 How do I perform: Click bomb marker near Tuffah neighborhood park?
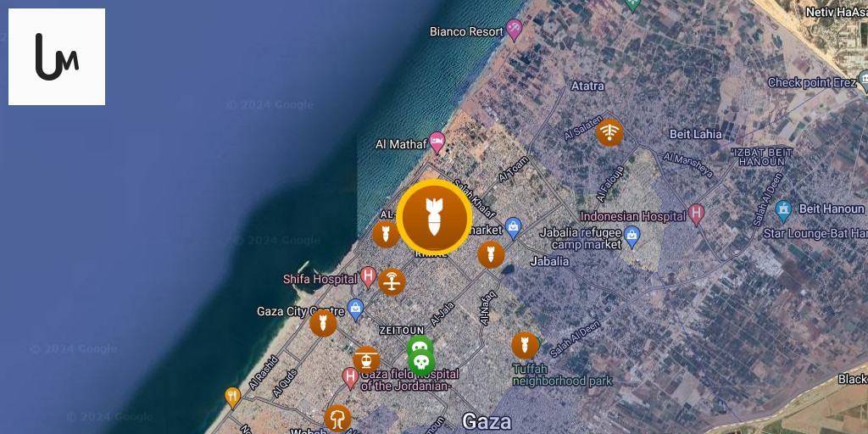coord(525,346)
